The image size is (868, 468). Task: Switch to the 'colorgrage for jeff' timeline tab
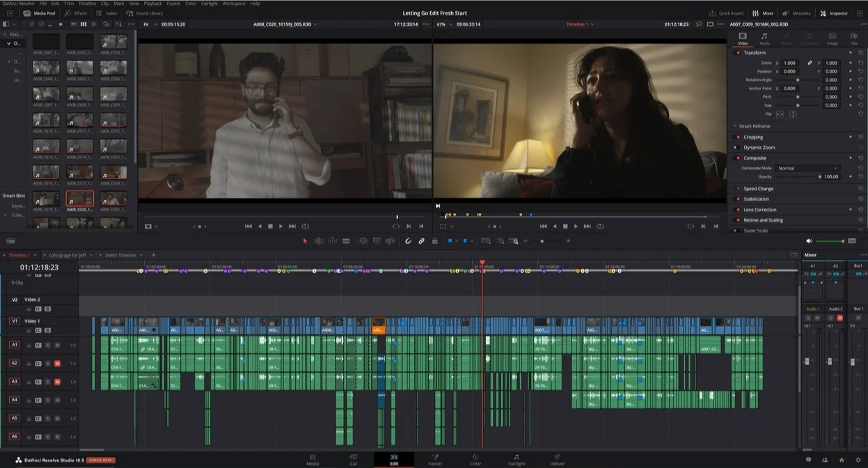point(67,255)
